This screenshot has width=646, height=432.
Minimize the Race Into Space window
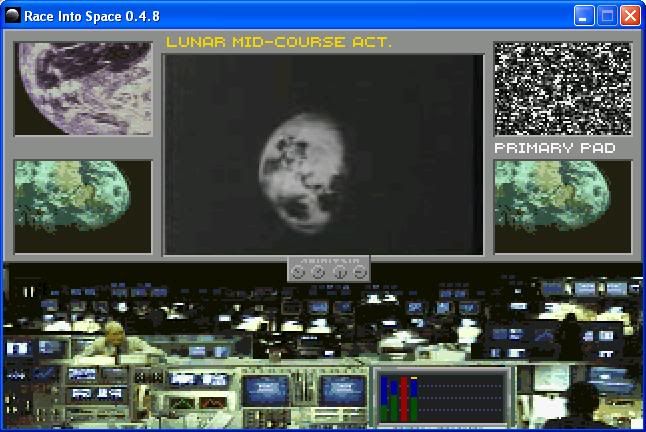tap(584, 16)
